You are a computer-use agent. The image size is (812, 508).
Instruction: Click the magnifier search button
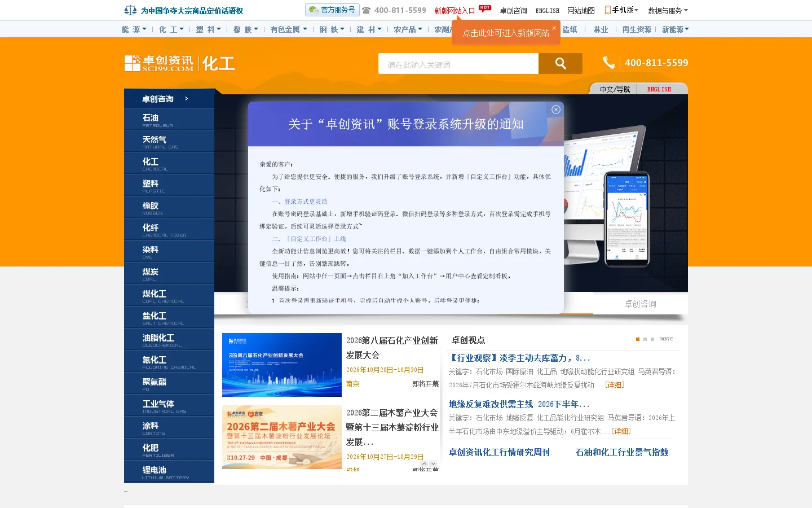pyautogui.click(x=561, y=63)
